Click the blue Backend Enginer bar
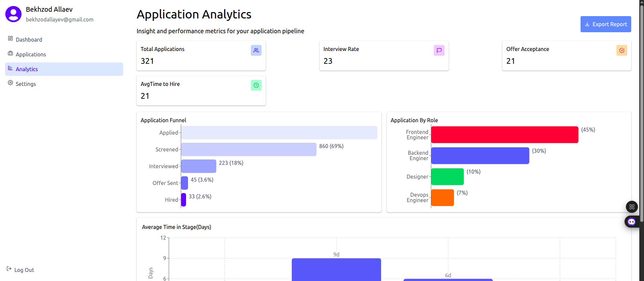Screen dimensions: 644x281 [480, 156]
